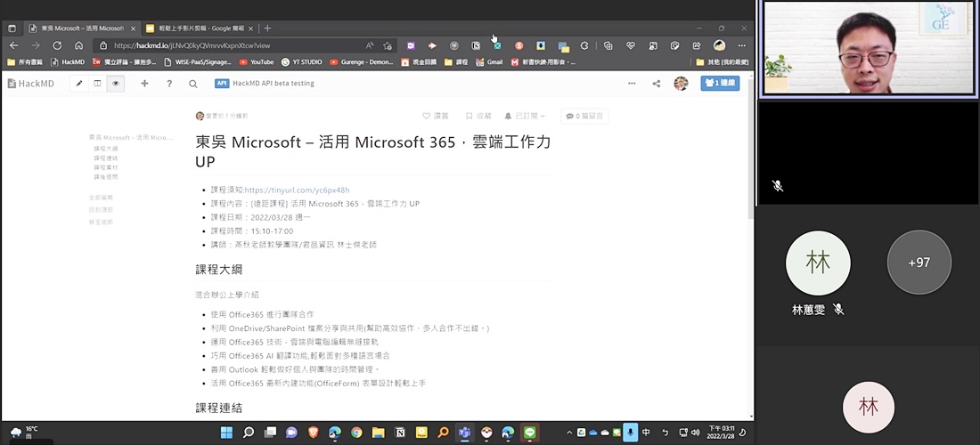Open the share icon in HackMD toolbar
Screen dimensions: 980x445
pyautogui.click(x=657, y=84)
